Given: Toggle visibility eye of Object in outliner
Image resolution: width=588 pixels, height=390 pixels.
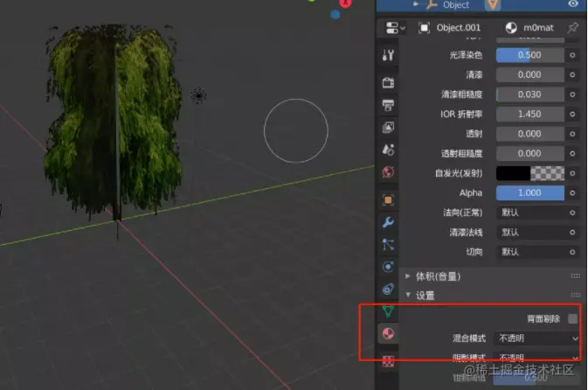Looking at the screenshot, I should click(572, 3).
